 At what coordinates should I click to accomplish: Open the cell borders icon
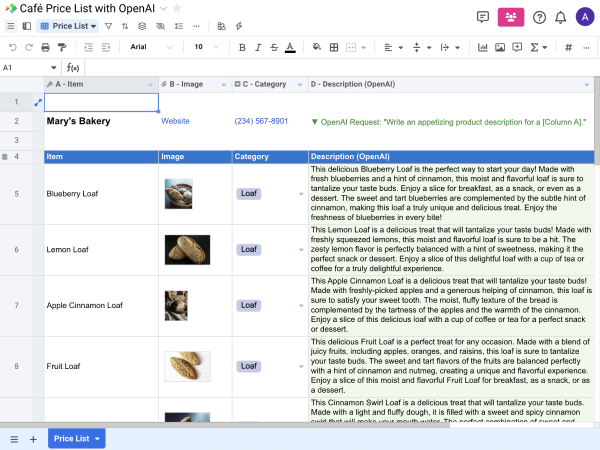point(334,47)
